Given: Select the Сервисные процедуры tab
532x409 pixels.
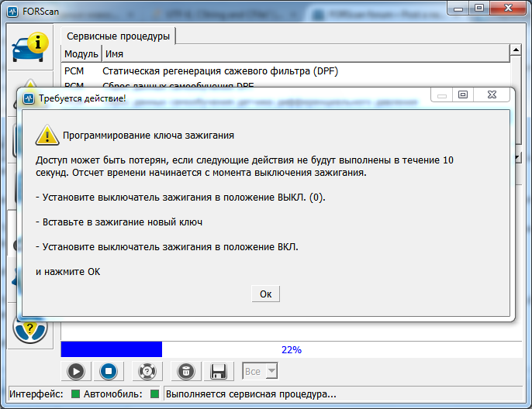Looking at the screenshot, I should click(119, 36).
